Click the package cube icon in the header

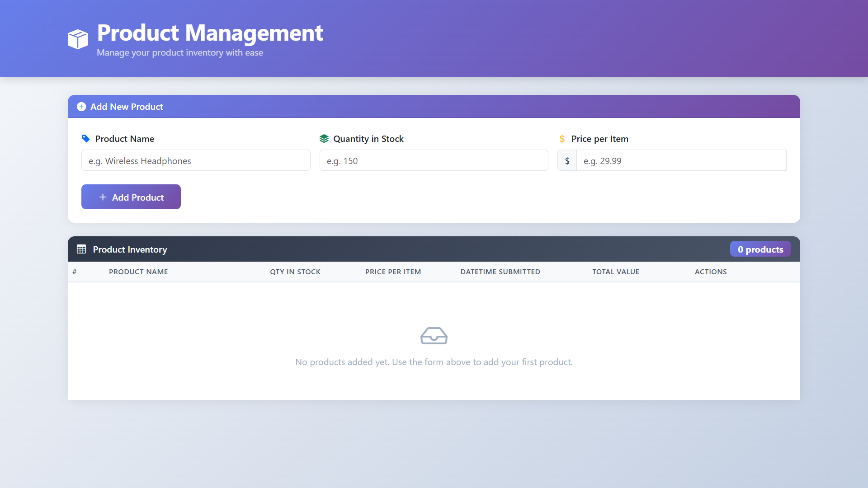(77, 39)
